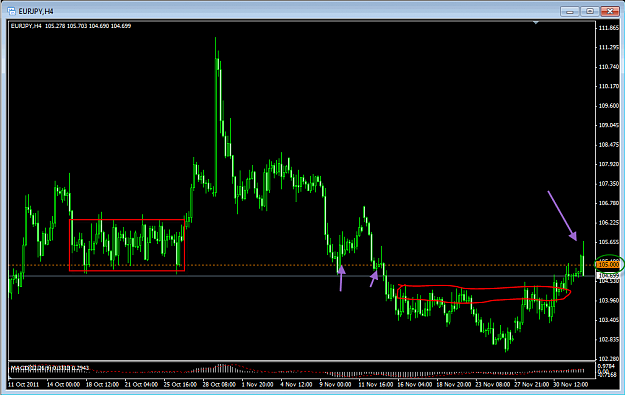Click the 102.835 price axis label
This screenshot has height=395, width=625.
coord(609,340)
